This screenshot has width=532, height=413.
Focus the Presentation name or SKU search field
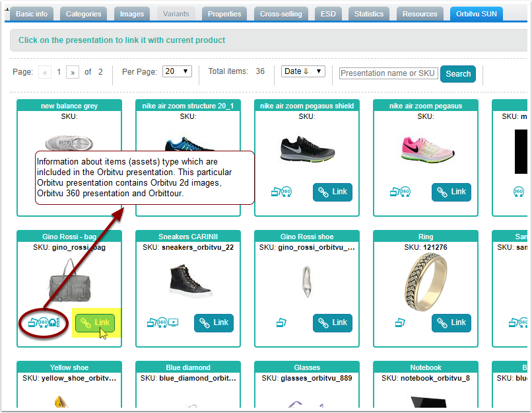(389, 73)
